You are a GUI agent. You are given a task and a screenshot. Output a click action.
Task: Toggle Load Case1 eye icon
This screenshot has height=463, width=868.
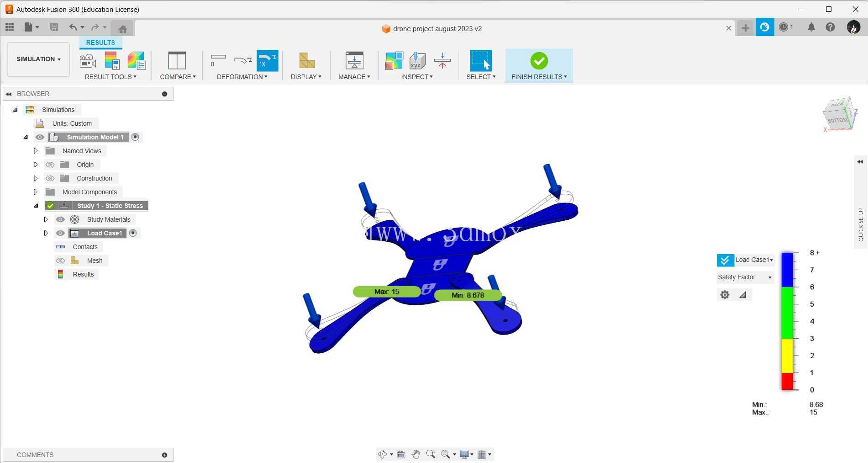[60, 233]
